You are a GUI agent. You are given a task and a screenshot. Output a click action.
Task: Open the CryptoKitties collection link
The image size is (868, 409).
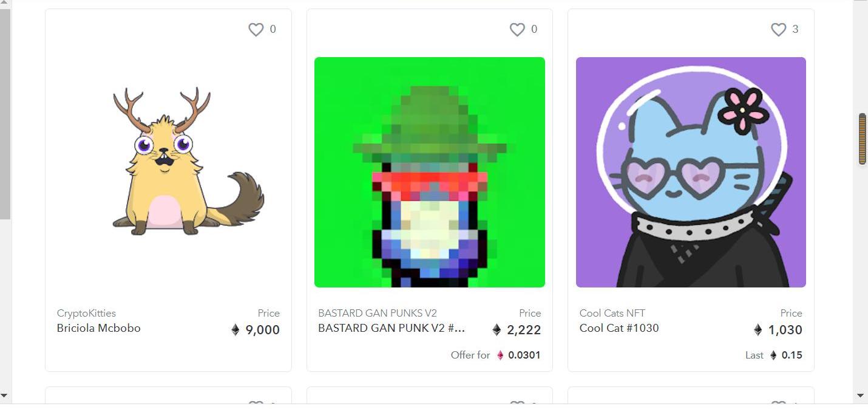pos(86,314)
